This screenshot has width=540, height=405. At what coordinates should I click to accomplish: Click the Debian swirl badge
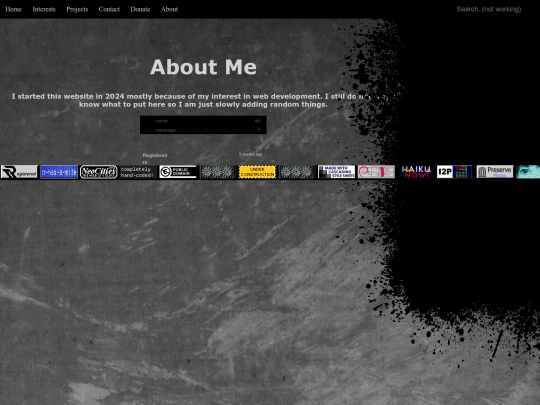(x=376, y=172)
